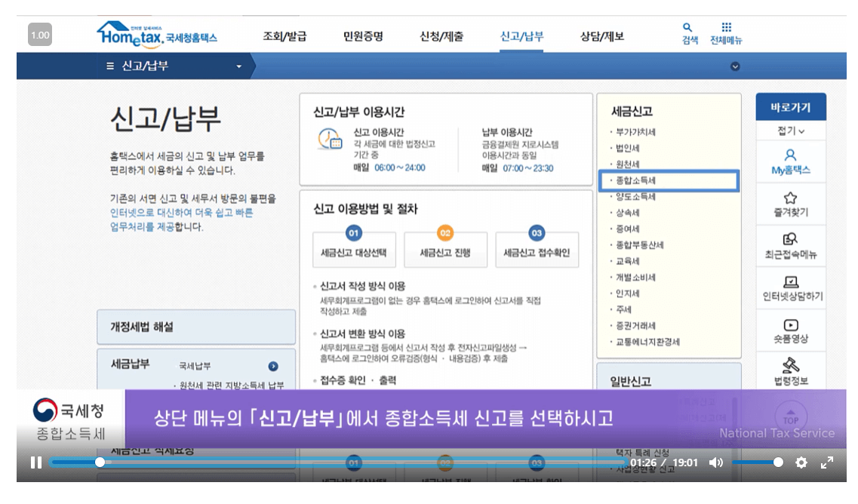Click the 01:26 / 19:01 time display
This screenshot has width=858, height=504.
click(664, 463)
